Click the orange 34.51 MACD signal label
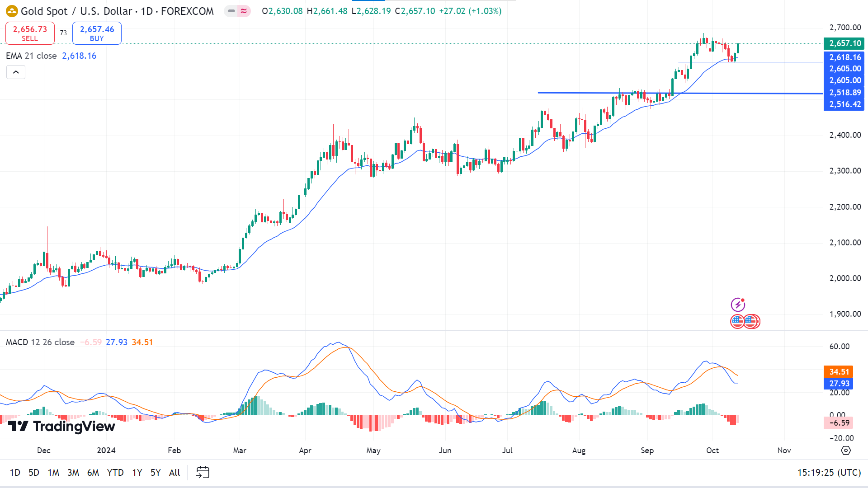 (839, 372)
